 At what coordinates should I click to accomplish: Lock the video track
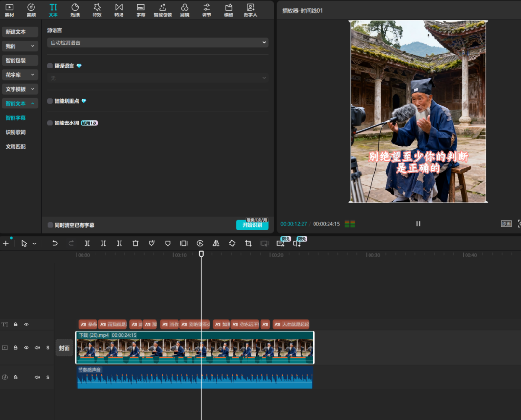click(x=15, y=348)
